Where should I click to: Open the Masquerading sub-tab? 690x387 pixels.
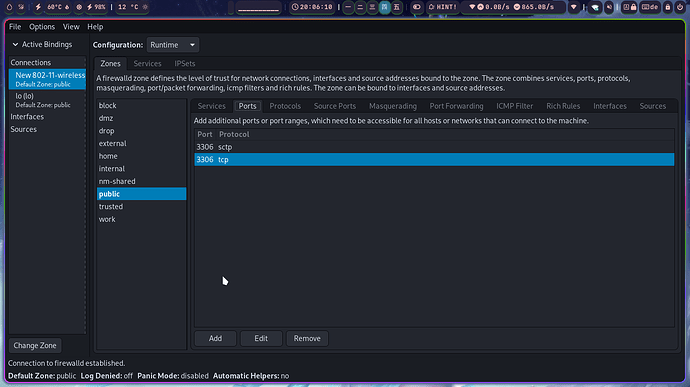pyautogui.click(x=393, y=106)
